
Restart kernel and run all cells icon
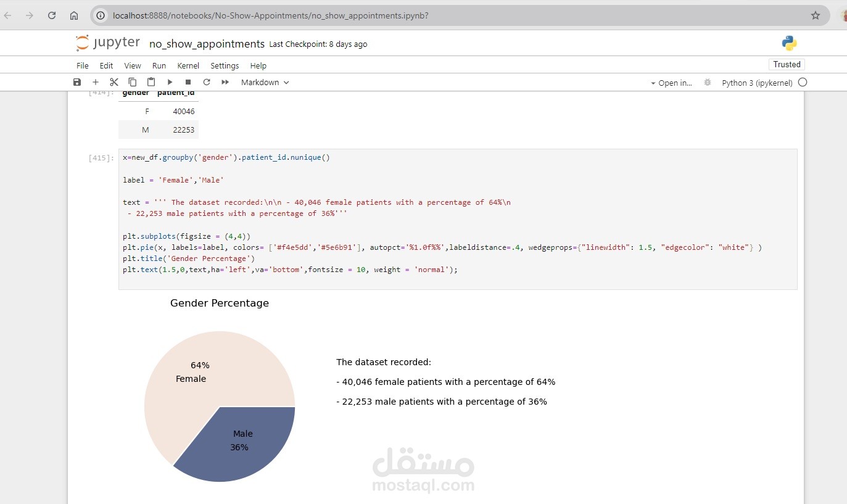pyautogui.click(x=225, y=82)
